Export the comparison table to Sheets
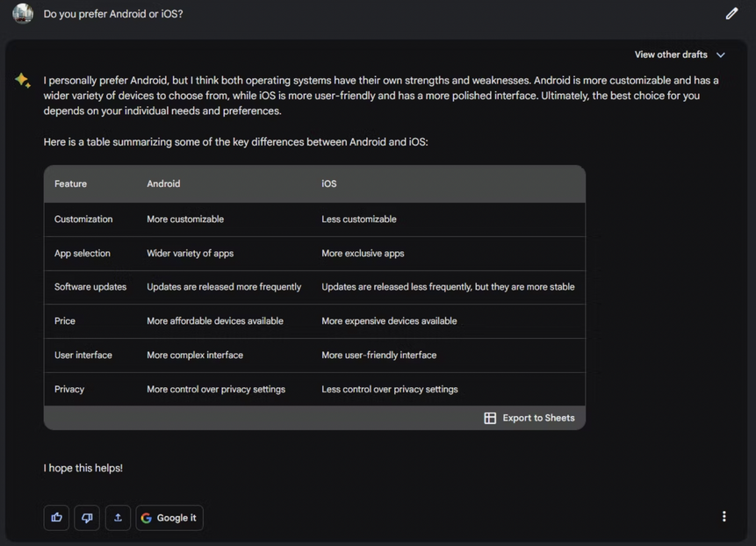Screen dimensions: 756x546 point(529,418)
